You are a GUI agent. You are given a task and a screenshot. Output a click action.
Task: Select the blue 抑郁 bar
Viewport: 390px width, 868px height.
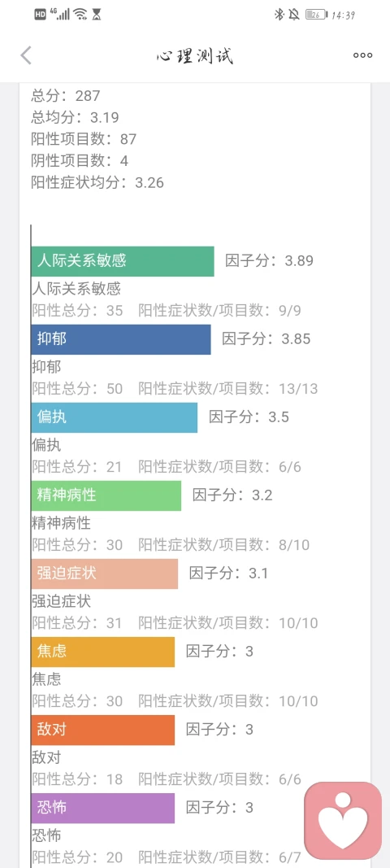121,339
